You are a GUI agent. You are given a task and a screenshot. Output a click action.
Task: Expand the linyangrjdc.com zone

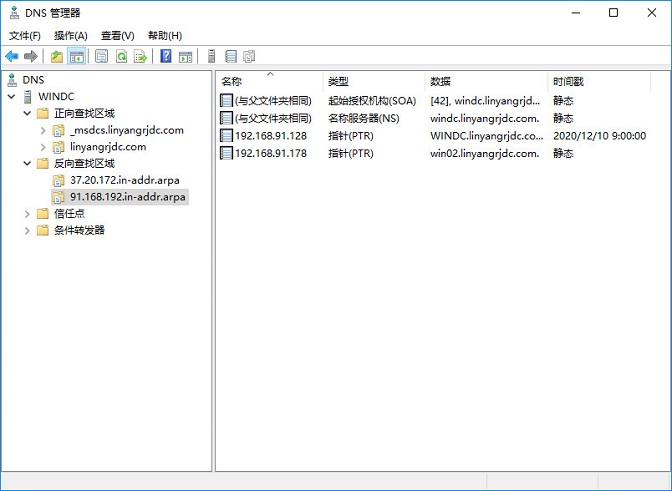(x=43, y=147)
